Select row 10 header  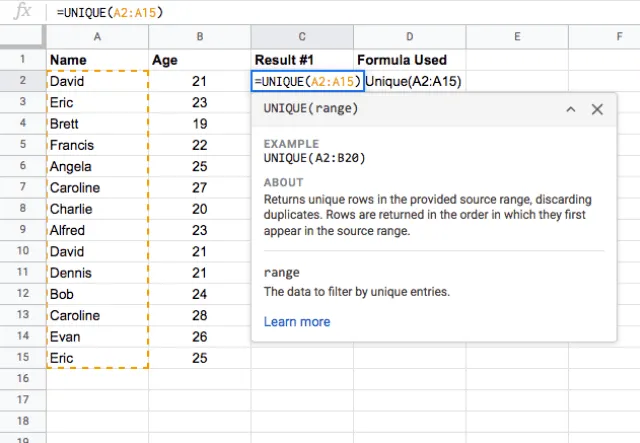(22, 251)
